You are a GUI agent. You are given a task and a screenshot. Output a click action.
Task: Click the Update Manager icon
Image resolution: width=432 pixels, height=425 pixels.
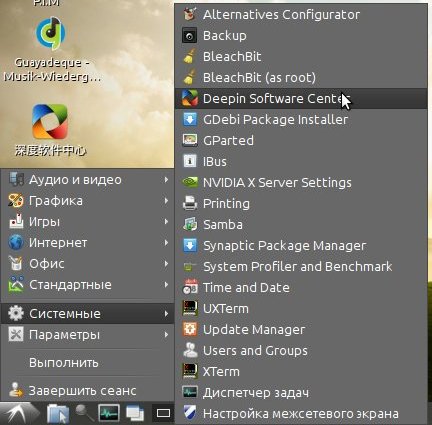pyautogui.click(x=190, y=330)
